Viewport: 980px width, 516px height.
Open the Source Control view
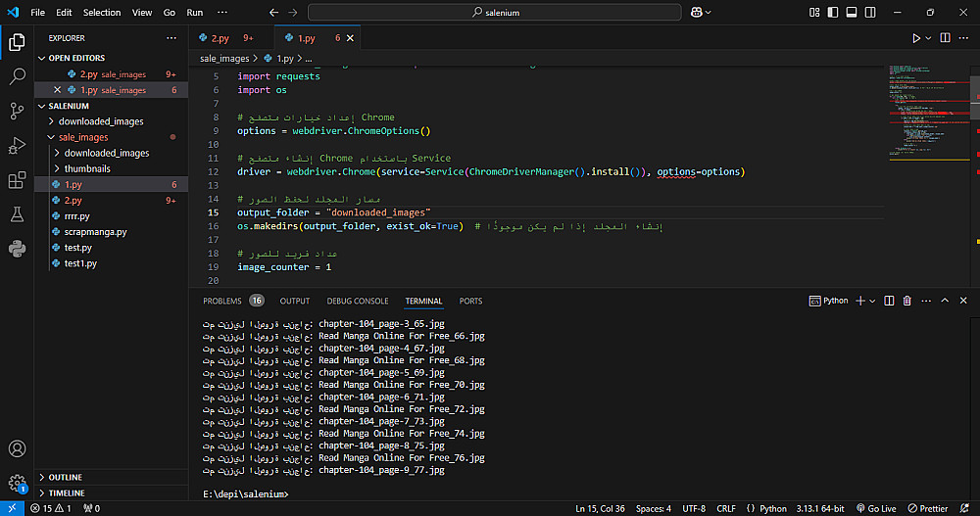click(17, 111)
